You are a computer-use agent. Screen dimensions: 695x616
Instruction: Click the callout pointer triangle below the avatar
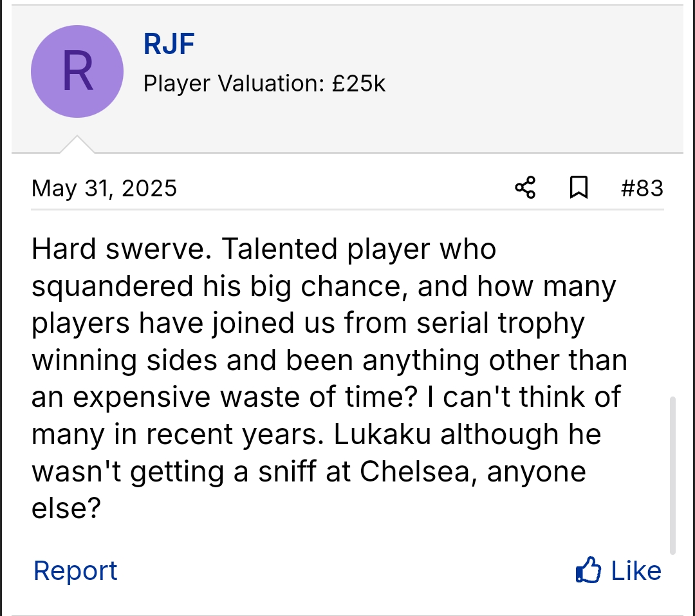[x=77, y=145]
